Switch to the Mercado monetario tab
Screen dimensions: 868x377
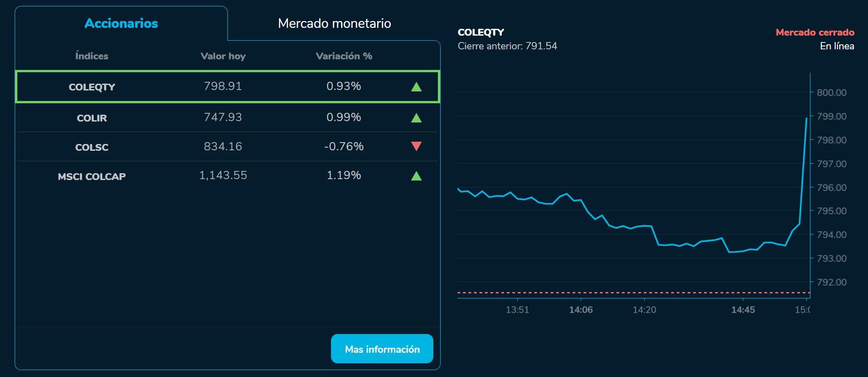[334, 23]
